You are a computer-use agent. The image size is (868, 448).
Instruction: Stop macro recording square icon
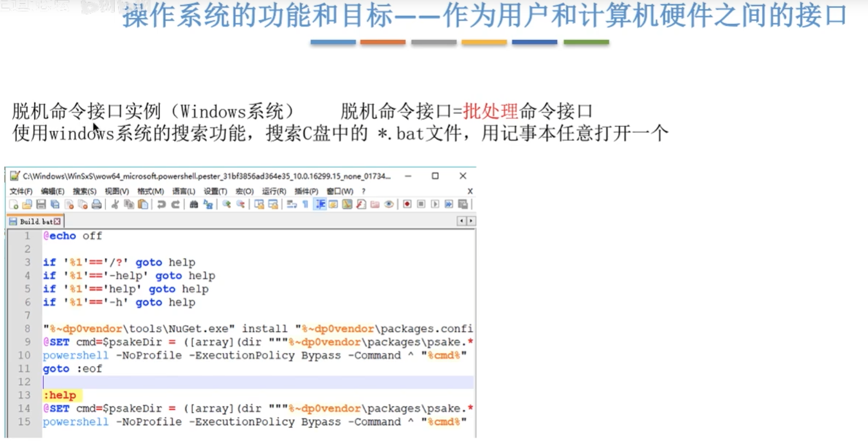point(421,205)
